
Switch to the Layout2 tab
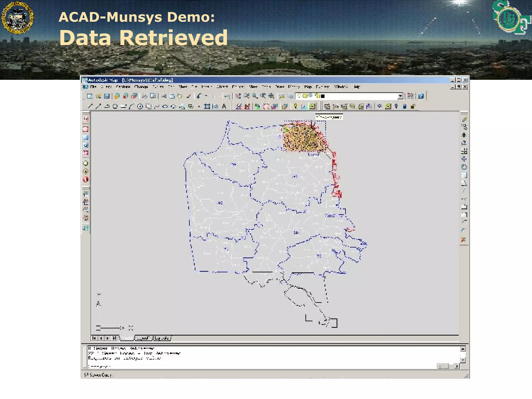click(x=162, y=338)
